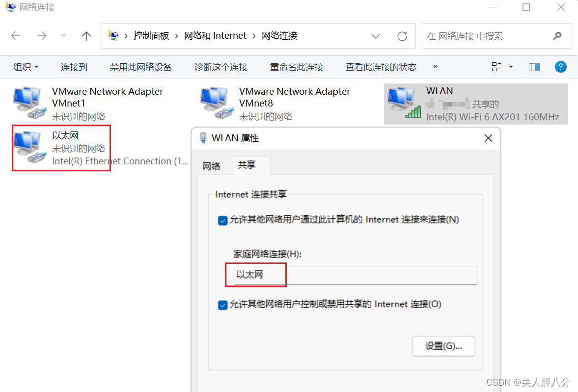The image size is (578, 392).
Task: Refresh the network connections view
Action: [x=402, y=36]
